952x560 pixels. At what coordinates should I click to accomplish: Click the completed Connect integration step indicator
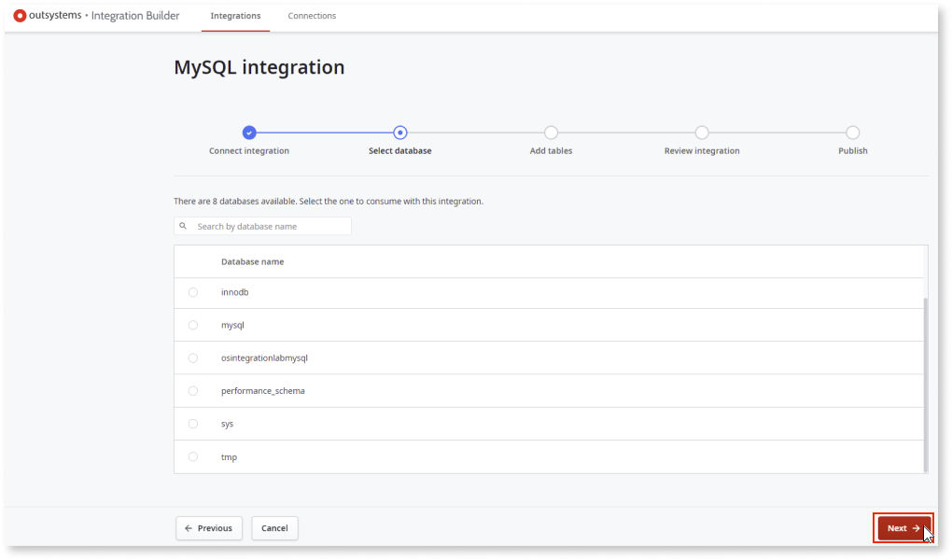pos(248,133)
